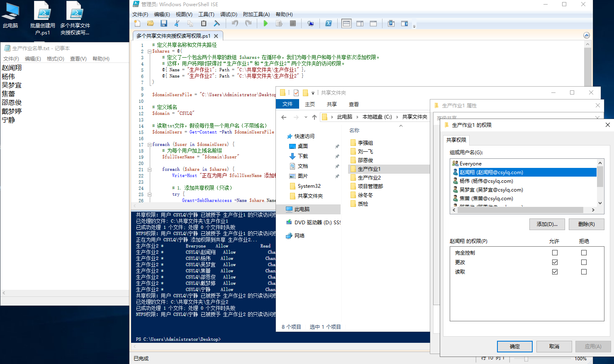Toggle Allow checkbox for 更改
Viewport: 614px width, 364px height.
coord(555,262)
